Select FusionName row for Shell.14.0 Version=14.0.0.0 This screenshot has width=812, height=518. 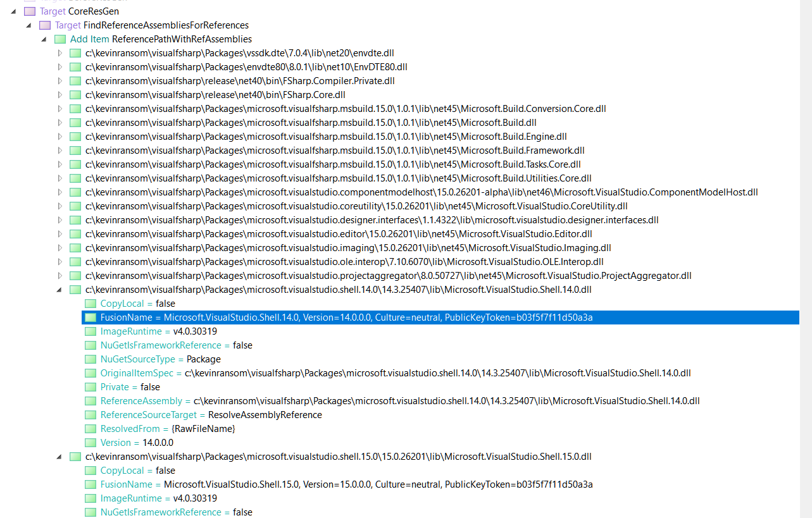pos(440,318)
